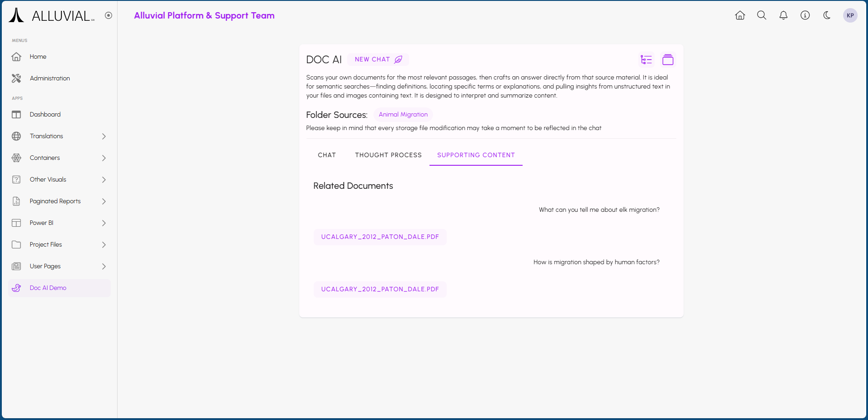
Task: Expand the Containers submenu chevron
Action: point(104,158)
